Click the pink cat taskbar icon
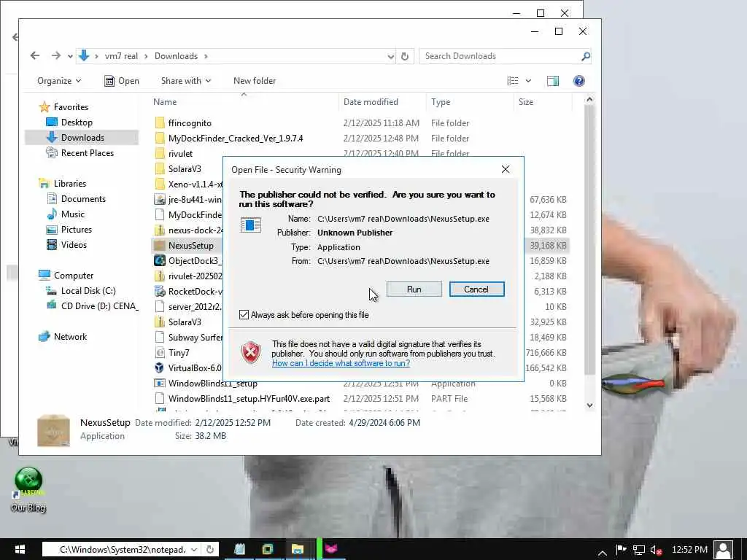747x560 pixels. click(330, 549)
